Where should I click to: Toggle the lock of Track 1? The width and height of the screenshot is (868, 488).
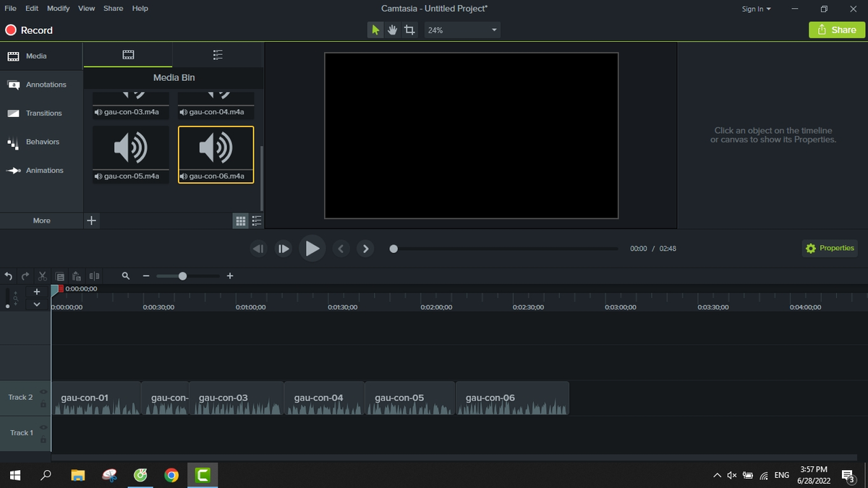(43, 439)
